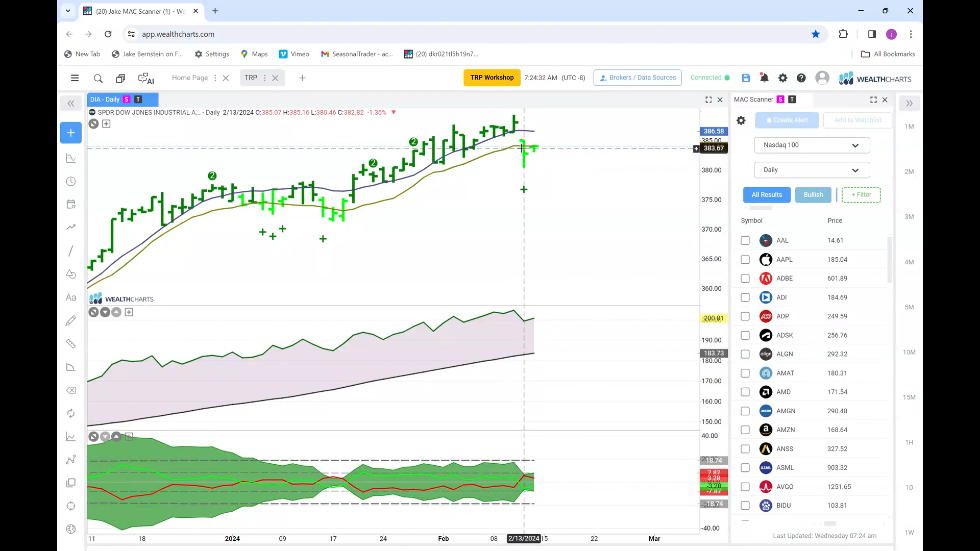Click the + Filter button
Screen dimensions: 980x551
click(x=861, y=195)
